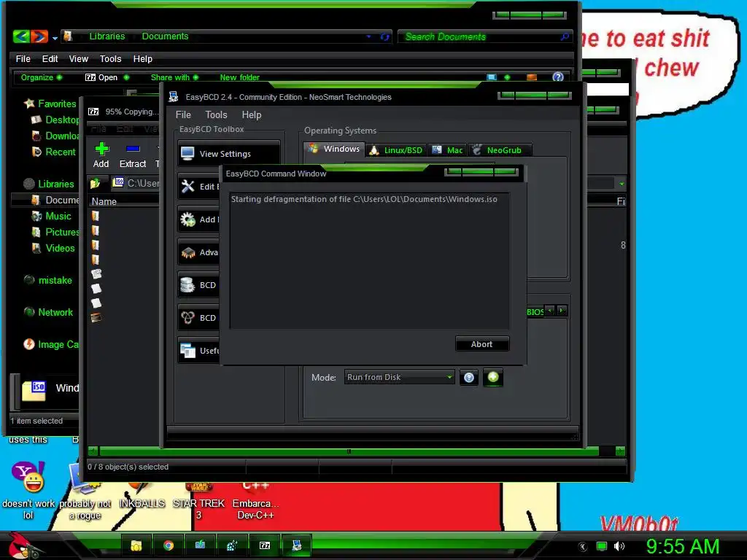Click the 7-Zip Add plus icon

point(101,149)
